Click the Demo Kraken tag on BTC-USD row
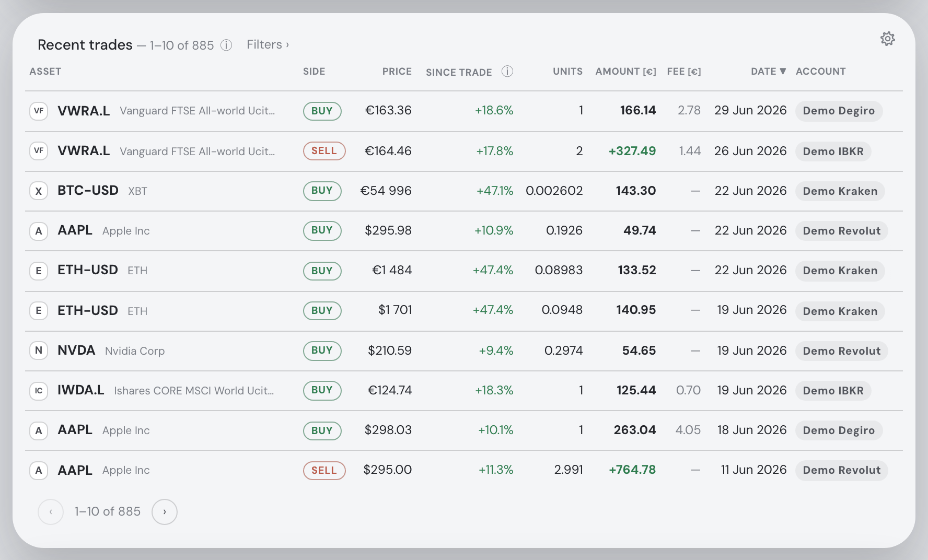The width and height of the screenshot is (928, 560). (840, 191)
